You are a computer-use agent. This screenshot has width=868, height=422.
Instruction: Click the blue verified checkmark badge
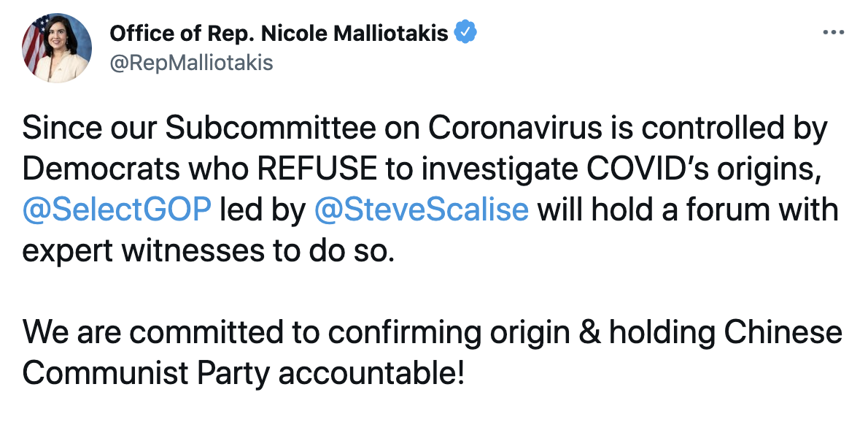[x=467, y=32]
